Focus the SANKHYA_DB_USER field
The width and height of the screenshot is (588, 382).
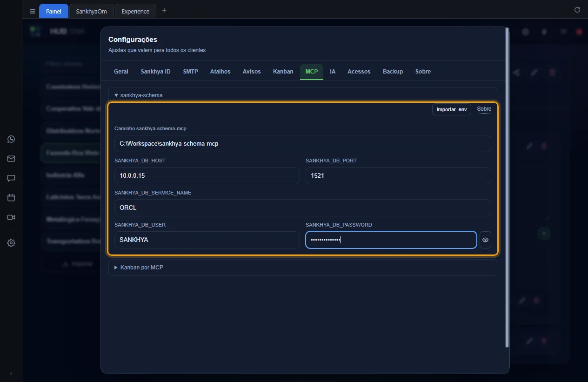pos(207,240)
